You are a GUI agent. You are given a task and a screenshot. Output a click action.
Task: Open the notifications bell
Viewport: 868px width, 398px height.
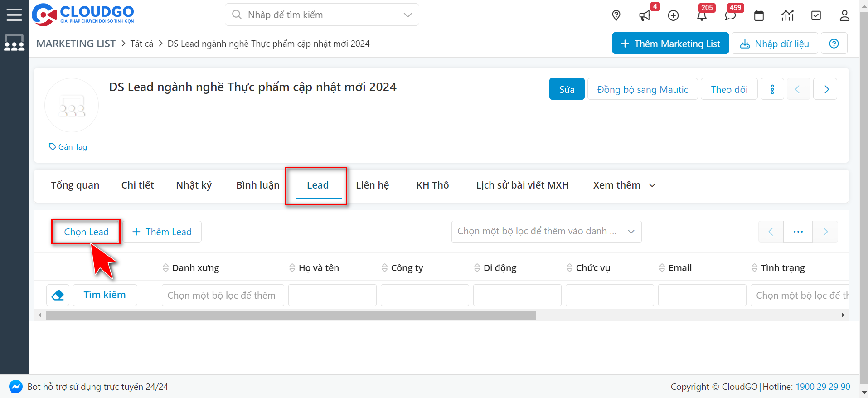tap(702, 16)
